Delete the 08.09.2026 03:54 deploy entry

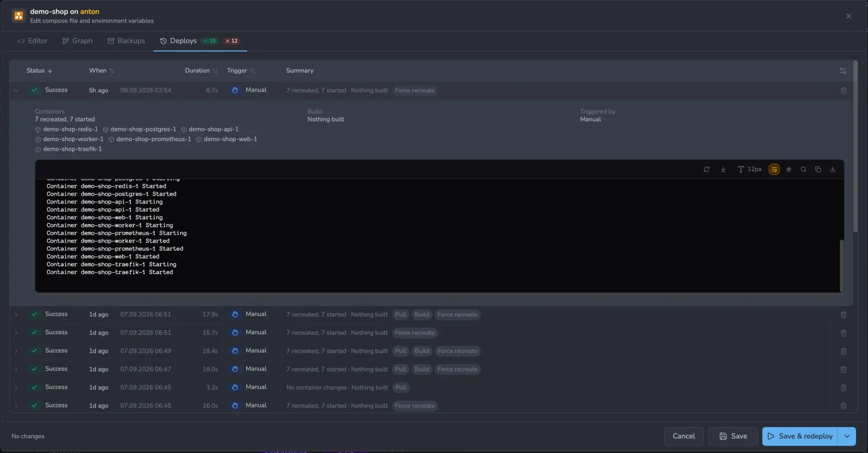[844, 91]
